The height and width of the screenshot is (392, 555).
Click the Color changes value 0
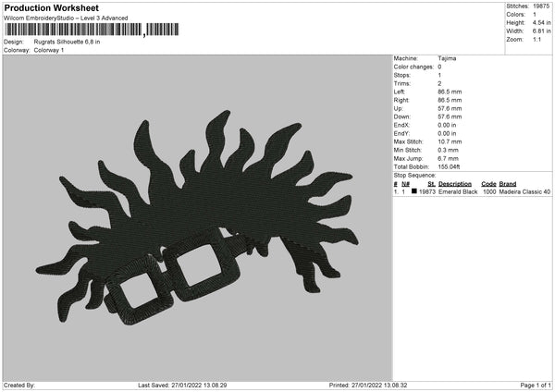coord(439,67)
